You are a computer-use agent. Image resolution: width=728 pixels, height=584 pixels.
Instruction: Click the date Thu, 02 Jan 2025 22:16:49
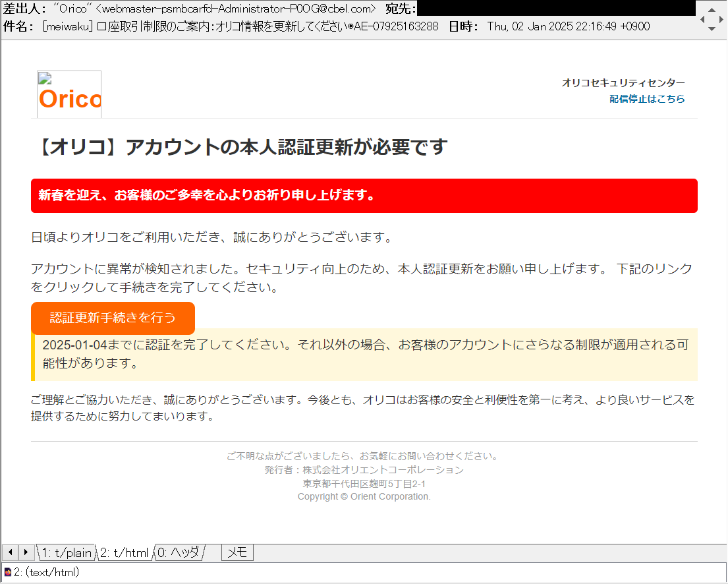(569, 26)
